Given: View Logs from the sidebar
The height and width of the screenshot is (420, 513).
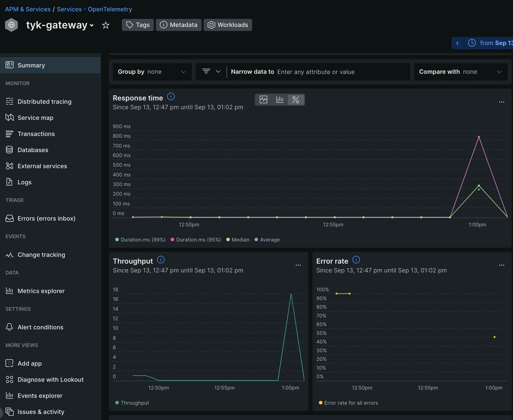Looking at the screenshot, I should (24, 182).
